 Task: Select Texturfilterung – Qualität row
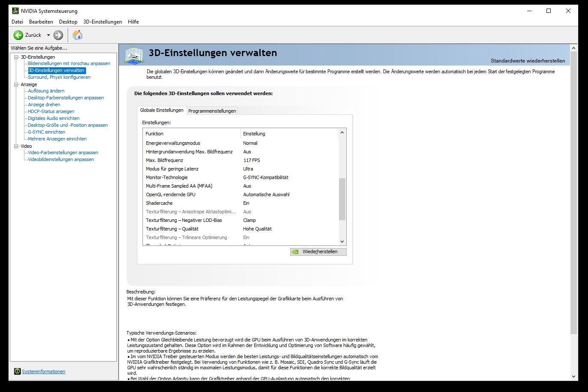(241, 229)
